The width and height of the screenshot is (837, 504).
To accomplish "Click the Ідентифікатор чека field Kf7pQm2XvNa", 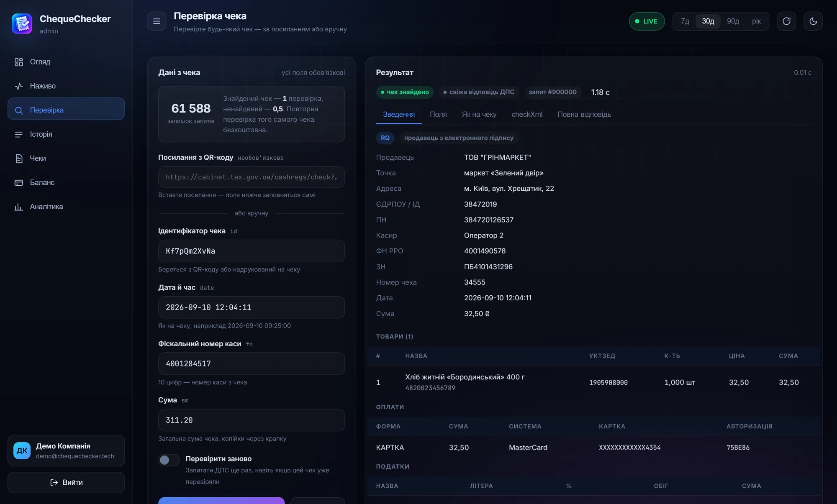I will pyautogui.click(x=252, y=251).
